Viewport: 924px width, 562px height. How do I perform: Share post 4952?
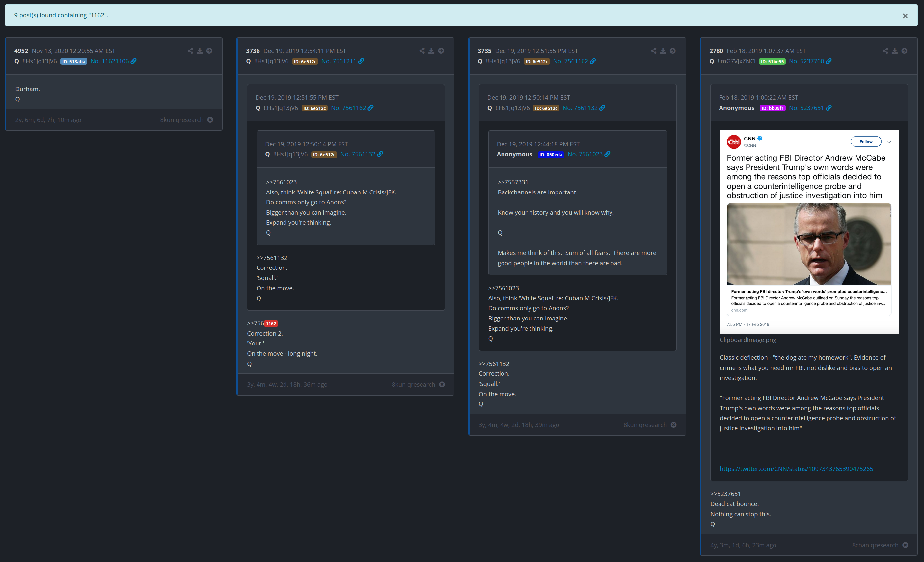tap(191, 51)
